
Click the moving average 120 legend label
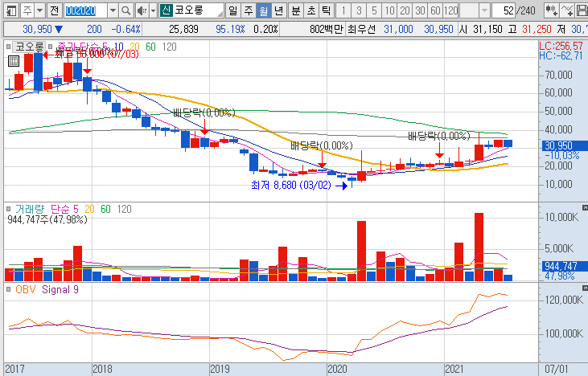tap(169, 47)
